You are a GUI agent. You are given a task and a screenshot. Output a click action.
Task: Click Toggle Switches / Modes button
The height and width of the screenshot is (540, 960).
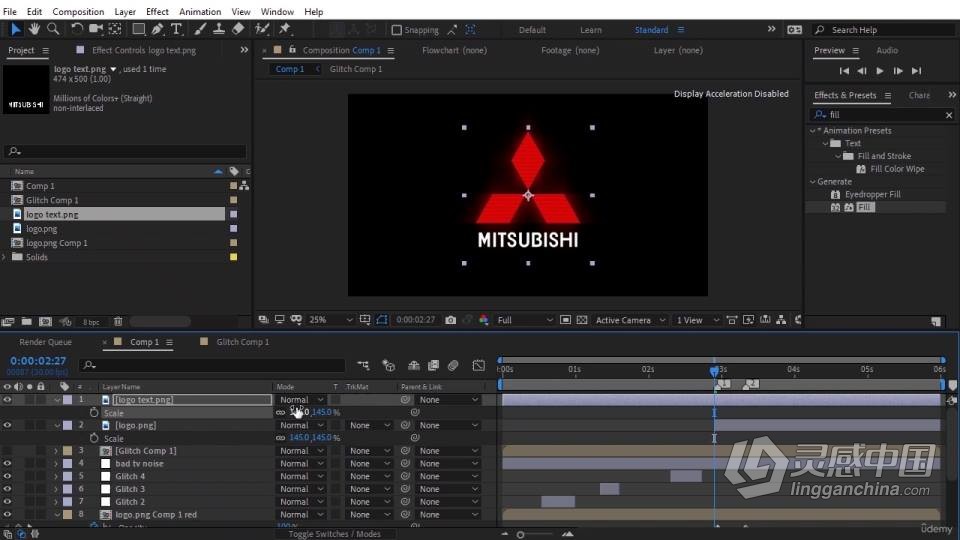(x=334, y=534)
